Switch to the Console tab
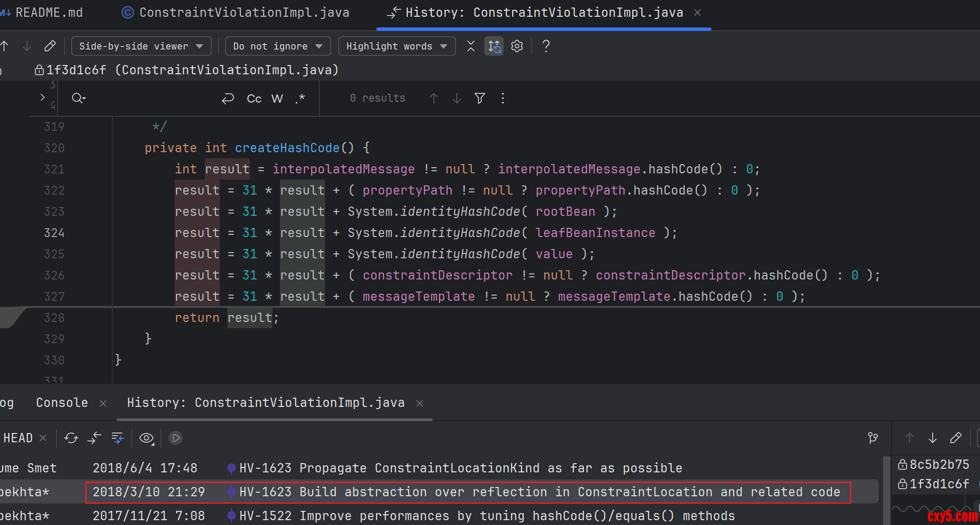This screenshot has width=980, height=525. click(62, 402)
